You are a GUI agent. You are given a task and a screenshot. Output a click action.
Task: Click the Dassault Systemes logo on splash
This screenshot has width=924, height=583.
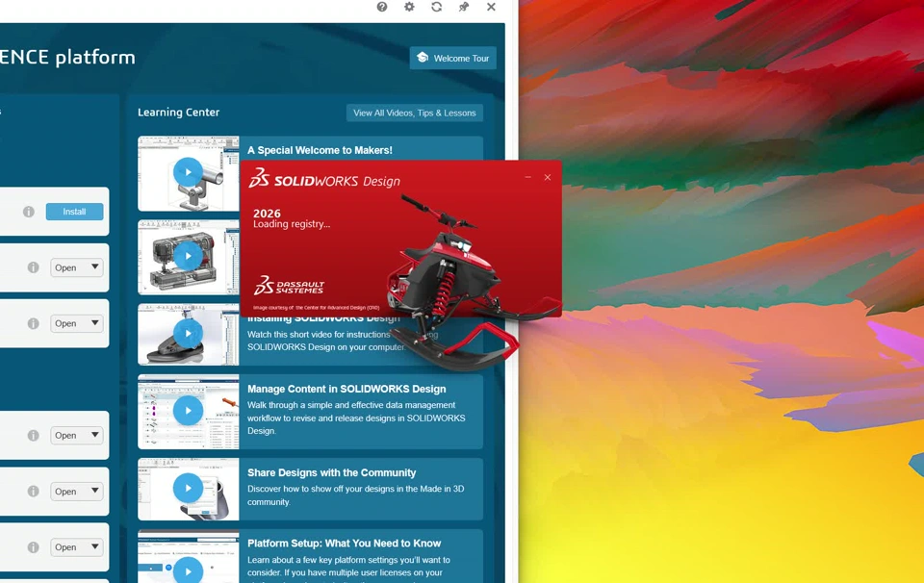(x=290, y=285)
